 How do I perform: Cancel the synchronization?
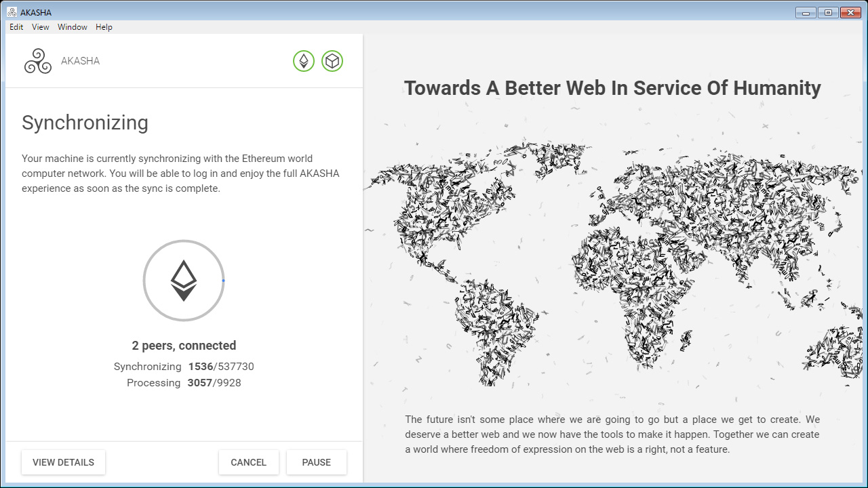(249, 462)
